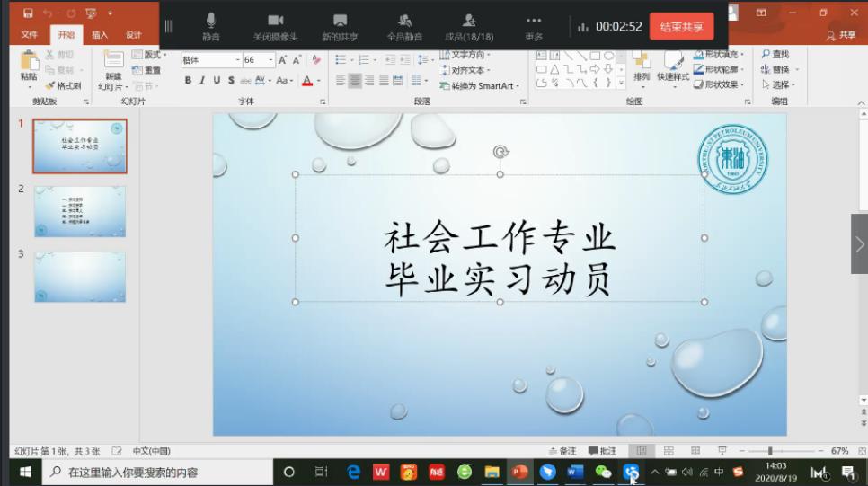The height and width of the screenshot is (486, 868).
Task: Open the font size dropdown
Action: click(x=270, y=60)
